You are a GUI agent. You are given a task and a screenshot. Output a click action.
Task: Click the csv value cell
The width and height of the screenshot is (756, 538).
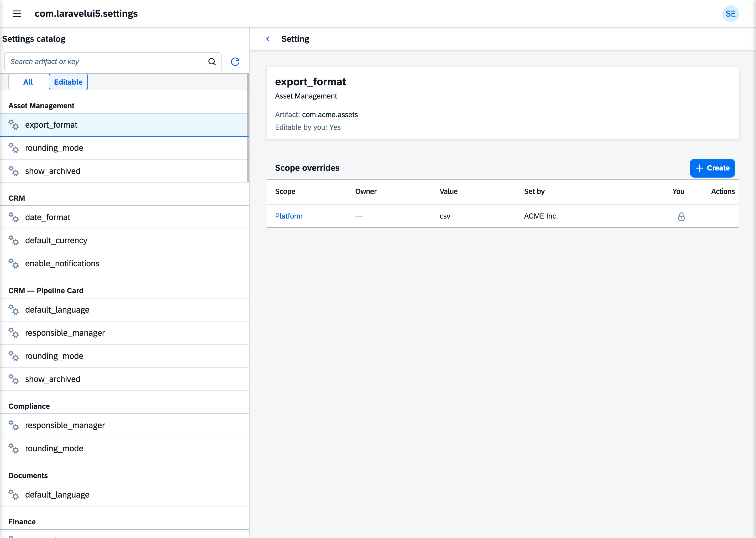[445, 216]
